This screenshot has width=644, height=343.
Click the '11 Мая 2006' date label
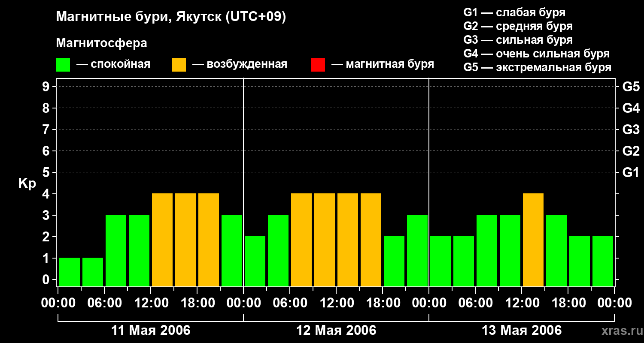(151, 331)
